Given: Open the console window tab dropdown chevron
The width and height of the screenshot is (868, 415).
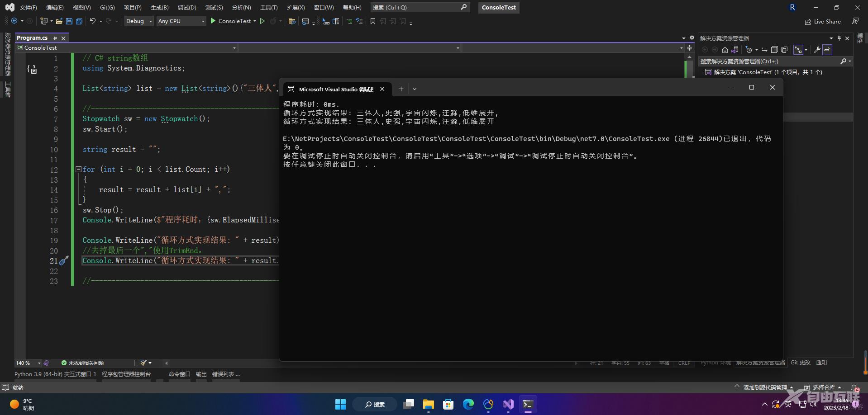Looking at the screenshot, I should click(414, 89).
